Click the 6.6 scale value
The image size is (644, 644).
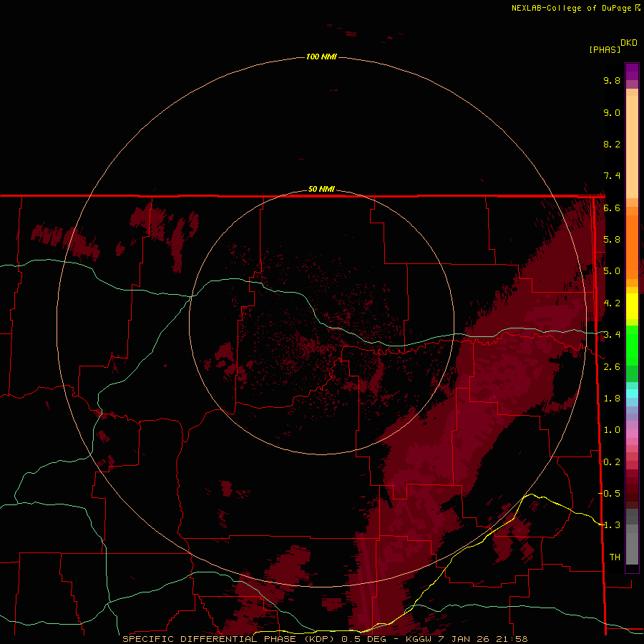(x=612, y=208)
